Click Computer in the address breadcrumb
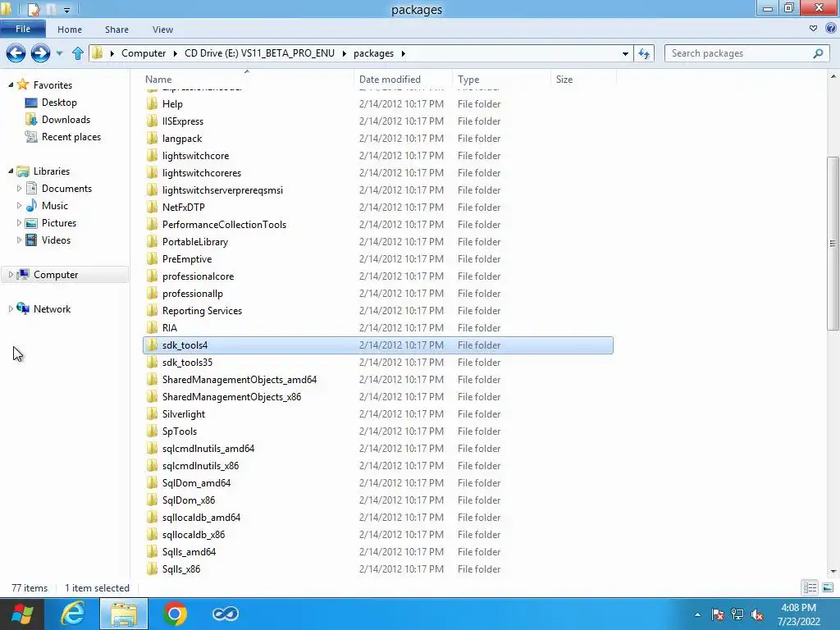This screenshot has width=840, height=630. pyautogui.click(x=144, y=53)
